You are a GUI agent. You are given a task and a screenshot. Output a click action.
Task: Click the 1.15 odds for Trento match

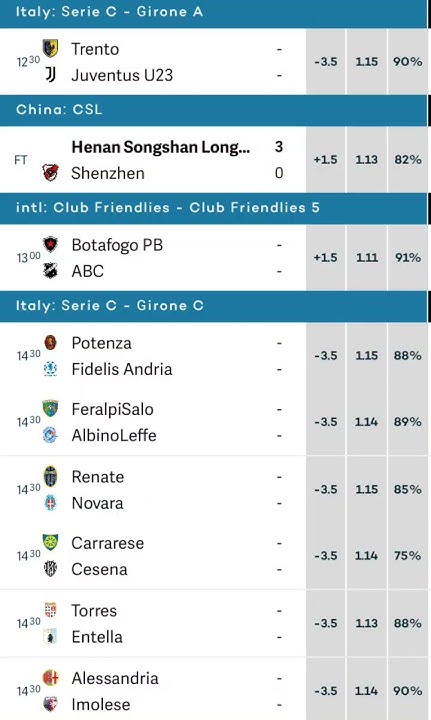[x=367, y=62]
